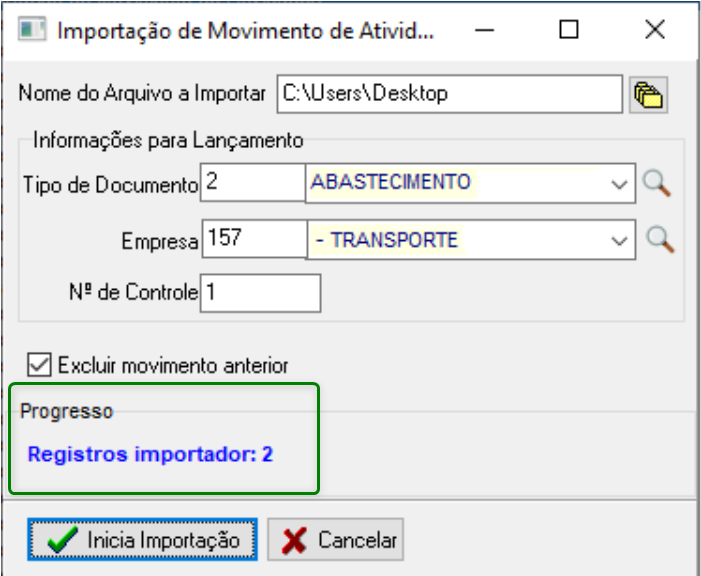Focus the Tipo de Documento code field
Image resolution: width=701 pixels, height=576 pixels.
coord(252,183)
